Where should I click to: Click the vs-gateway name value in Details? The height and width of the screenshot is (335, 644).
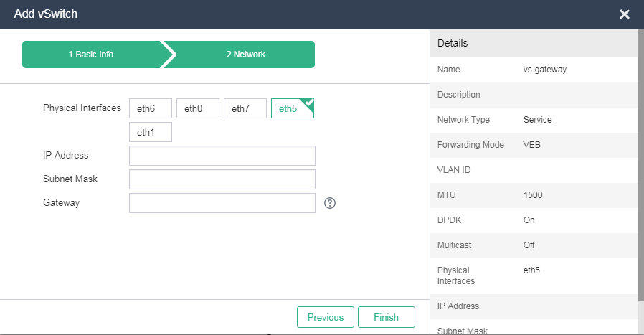click(x=545, y=70)
